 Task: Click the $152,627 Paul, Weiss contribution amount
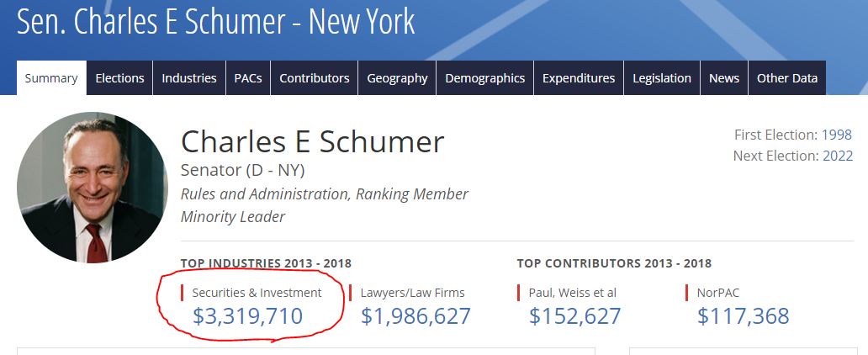click(574, 316)
